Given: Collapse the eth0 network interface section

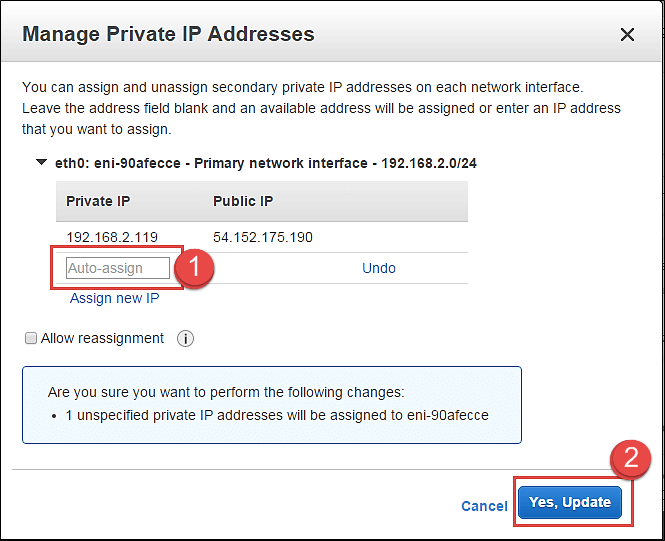Looking at the screenshot, I should coord(41,163).
